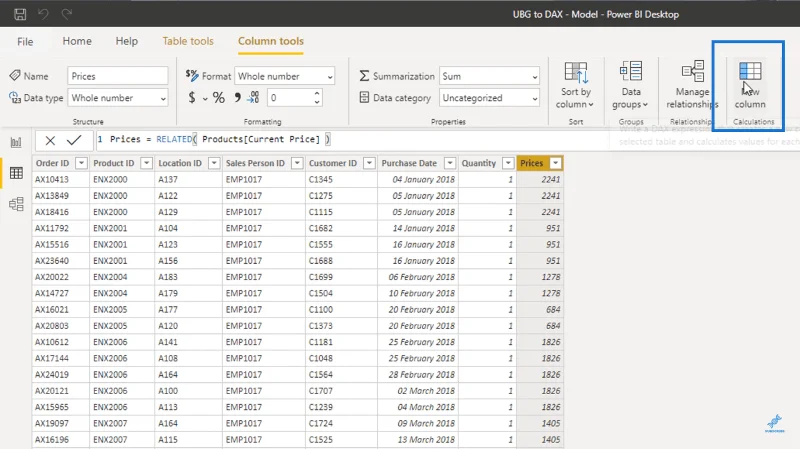This screenshot has height=449, width=800.
Task: Open the File menu
Action: (x=25, y=42)
